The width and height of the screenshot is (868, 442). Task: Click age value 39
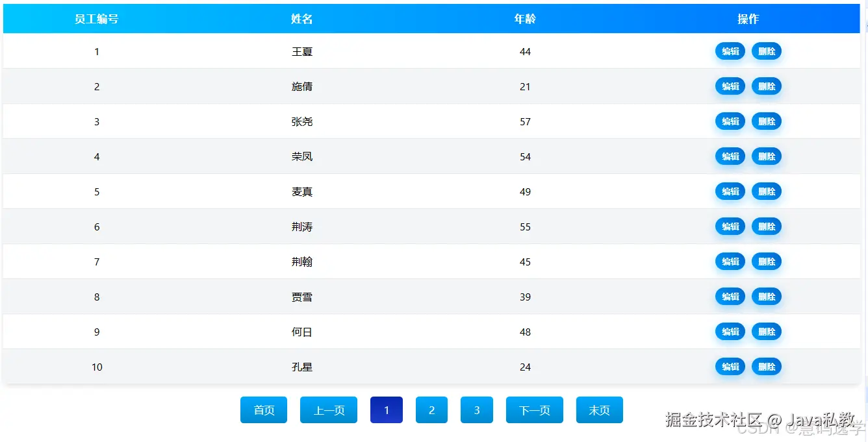pyautogui.click(x=525, y=297)
